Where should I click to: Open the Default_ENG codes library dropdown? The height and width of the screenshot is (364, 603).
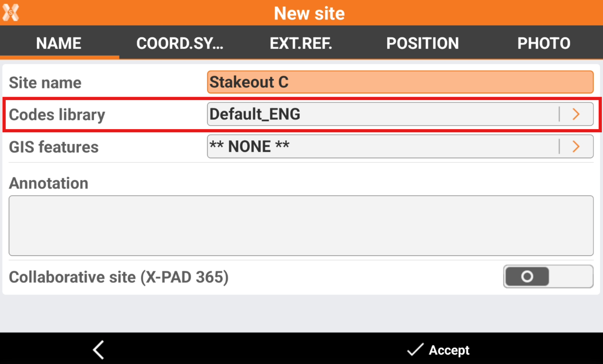[x=382, y=114]
